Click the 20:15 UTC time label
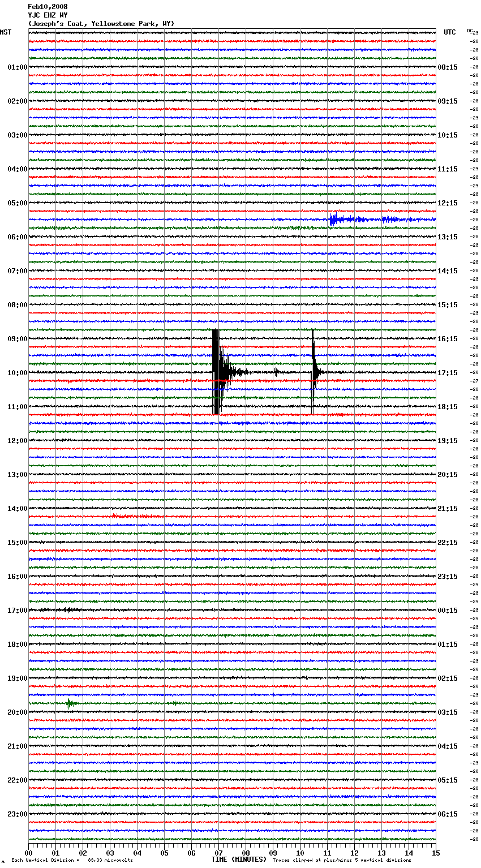The image size is (481, 868). point(448,475)
